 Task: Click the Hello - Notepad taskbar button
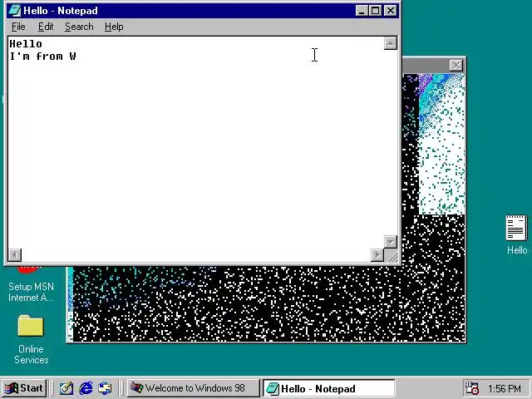(x=329, y=388)
